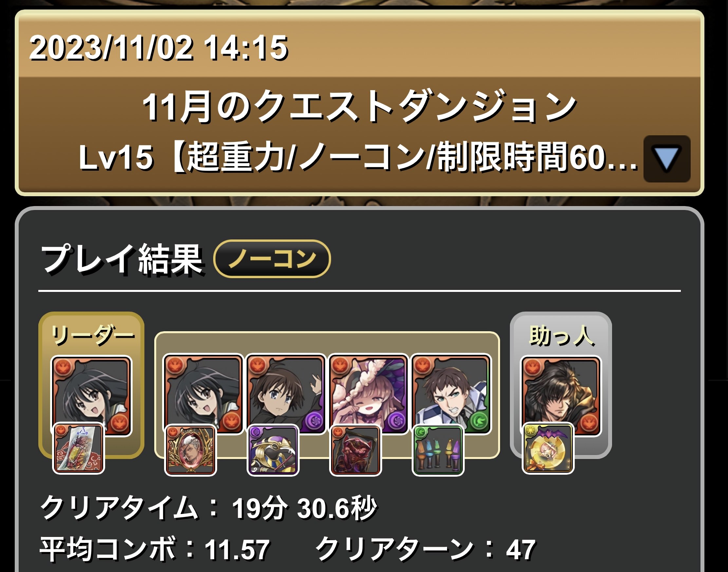
Task: Open the golden mirror portrait assist icon
Action: [x=191, y=450]
